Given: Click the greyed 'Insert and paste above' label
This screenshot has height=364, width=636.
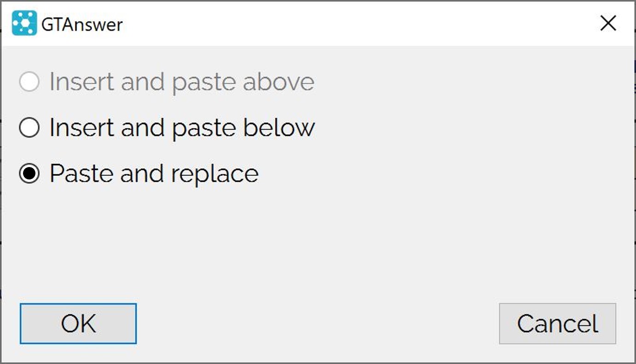Looking at the screenshot, I should pos(182,82).
